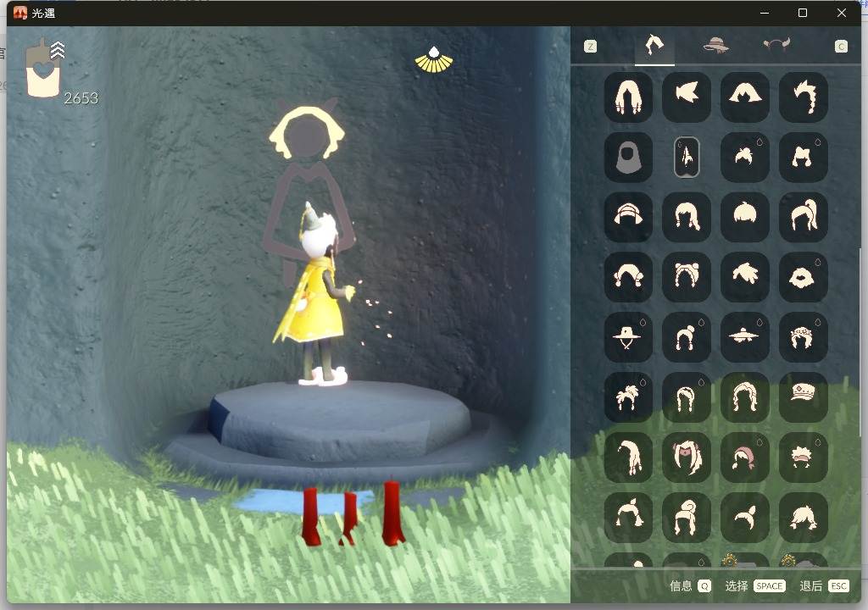
Task: Pick the short bowl-cut hairstyle
Action: (x=745, y=217)
